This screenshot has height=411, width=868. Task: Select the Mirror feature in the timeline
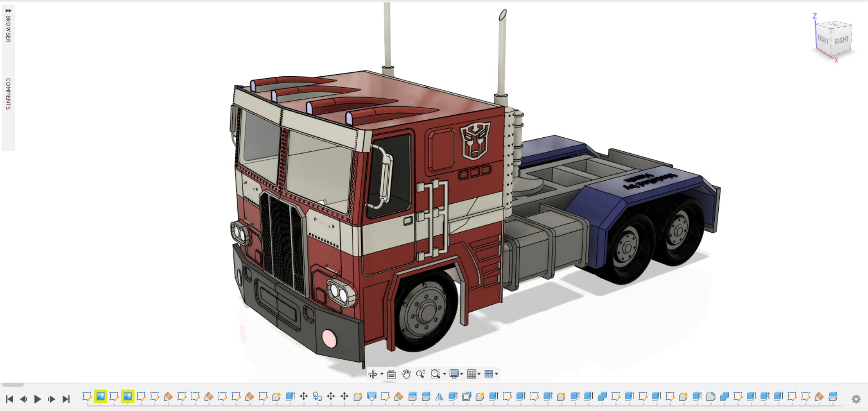tap(439, 397)
